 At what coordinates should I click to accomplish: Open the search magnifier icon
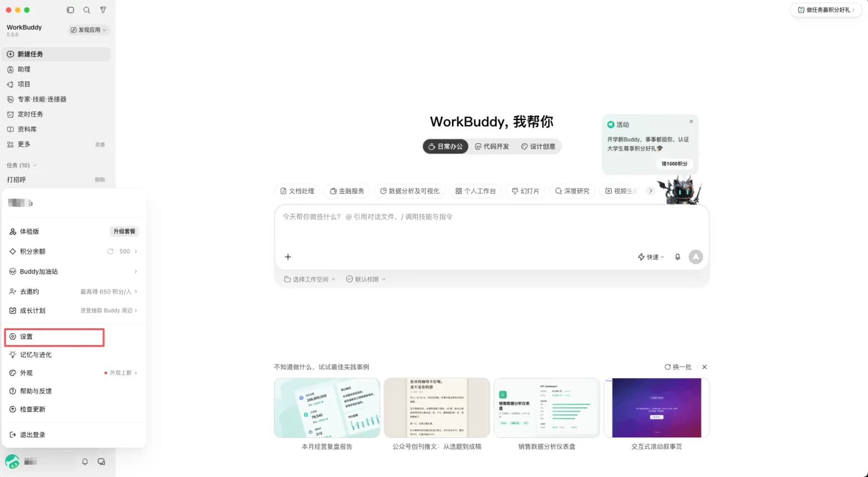pos(87,10)
